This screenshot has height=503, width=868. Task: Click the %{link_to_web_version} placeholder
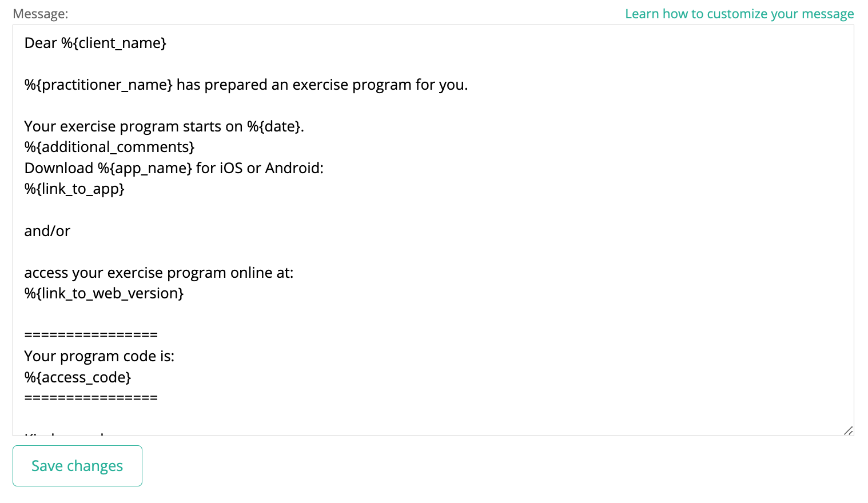pos(103,293)
